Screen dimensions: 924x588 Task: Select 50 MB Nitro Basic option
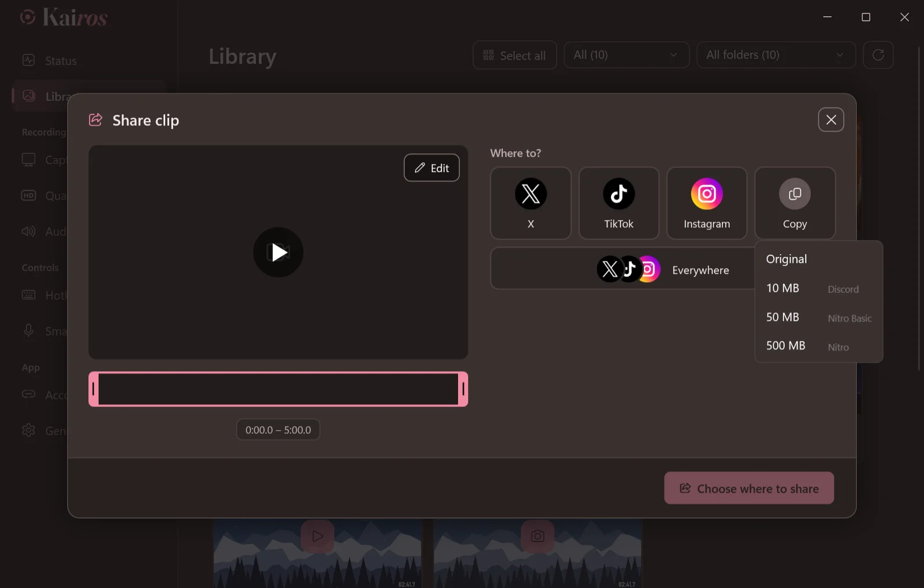point(818,317)
